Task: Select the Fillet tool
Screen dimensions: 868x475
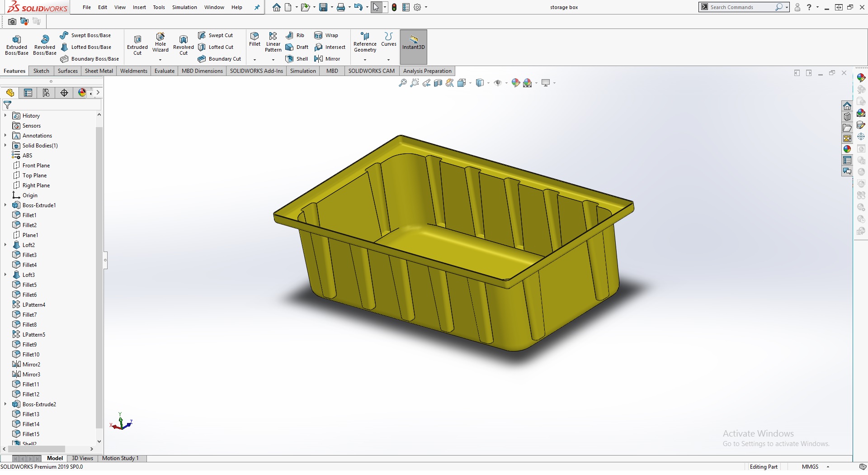Action: 255,39
